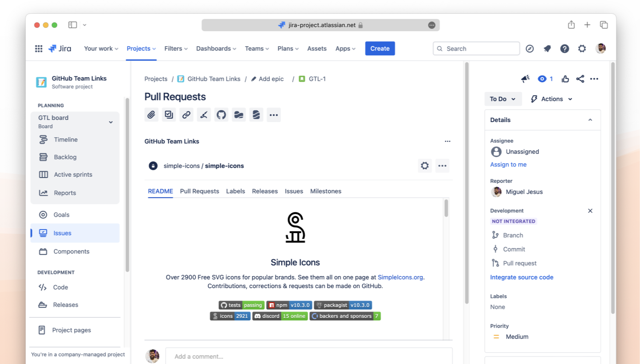
Task: Open the Help question mark menu
Action: [565, 48]
